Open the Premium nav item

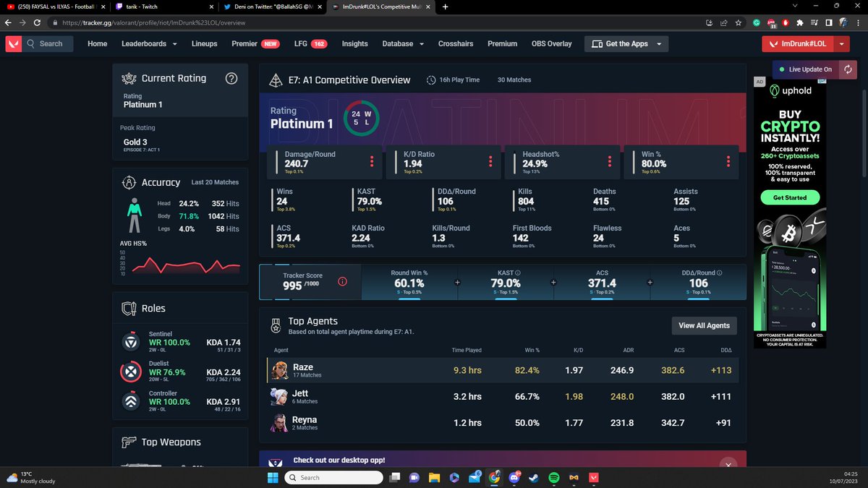(502, 43)
